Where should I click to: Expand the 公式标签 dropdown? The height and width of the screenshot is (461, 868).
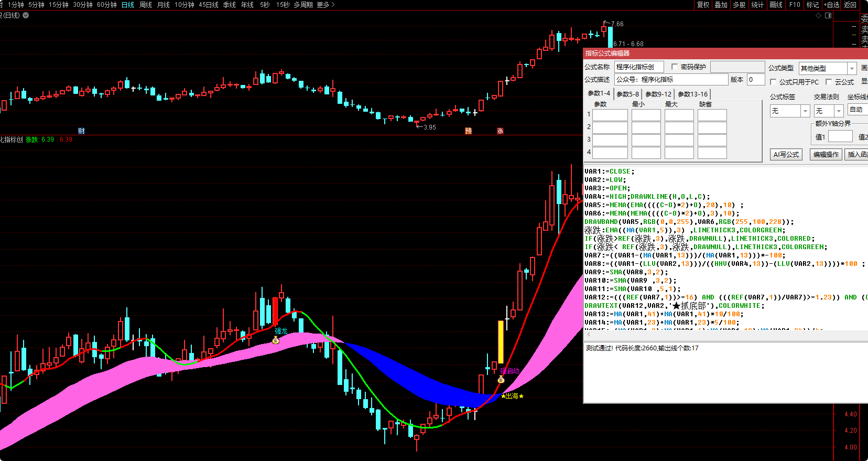tap(805, 111)
